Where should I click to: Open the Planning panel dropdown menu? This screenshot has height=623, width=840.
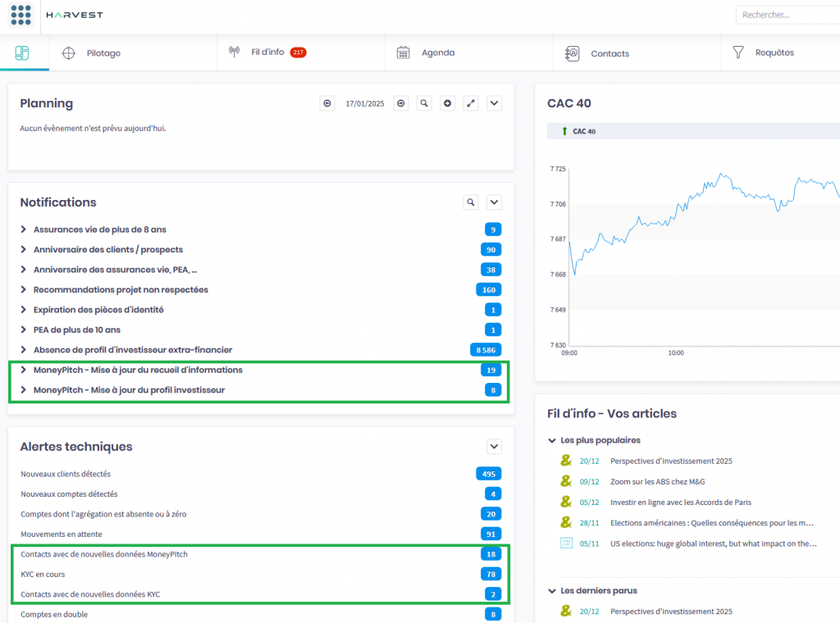coord(494,103)
